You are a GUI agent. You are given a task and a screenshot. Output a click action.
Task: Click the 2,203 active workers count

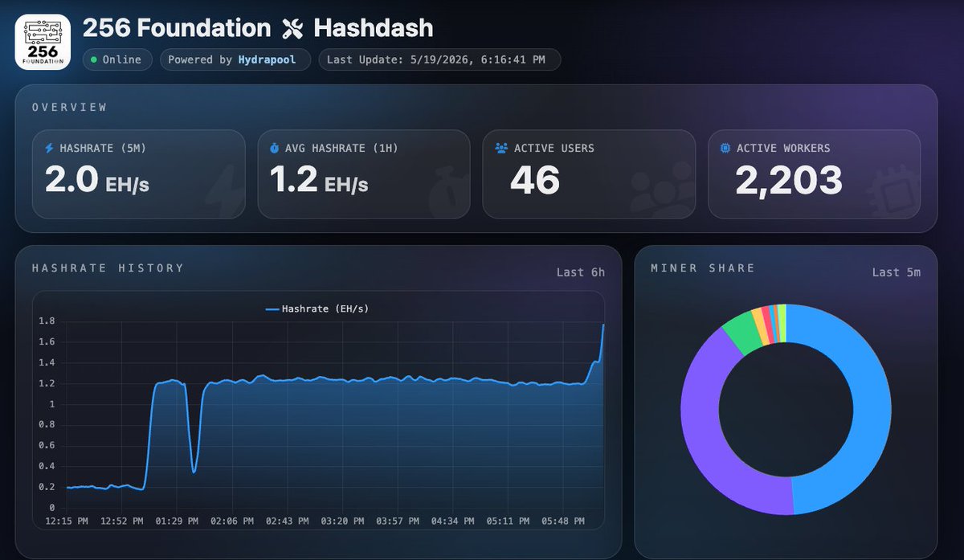tap(789, 181)
